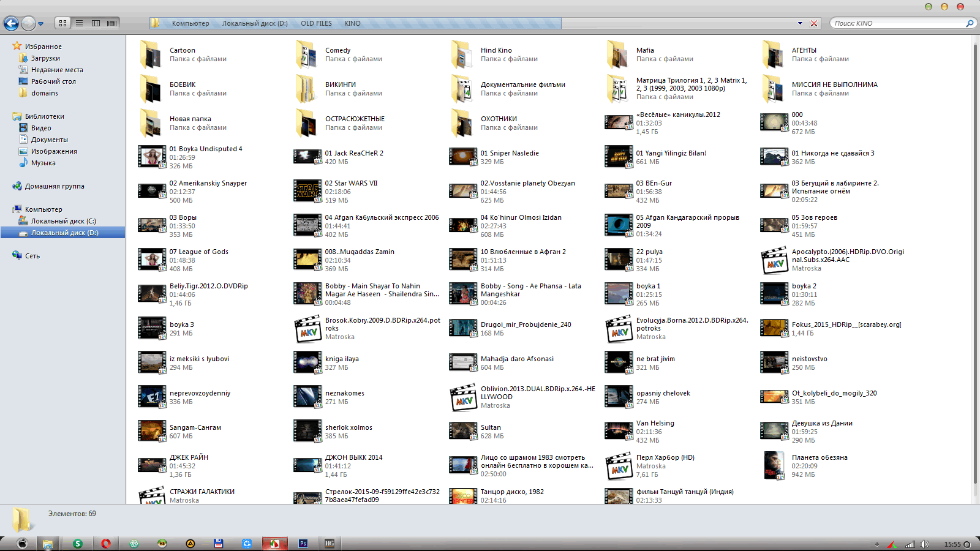Screen dimensions: 980x551
Task: Expand the address bar history dropdown
Action: tap(800, 23)
